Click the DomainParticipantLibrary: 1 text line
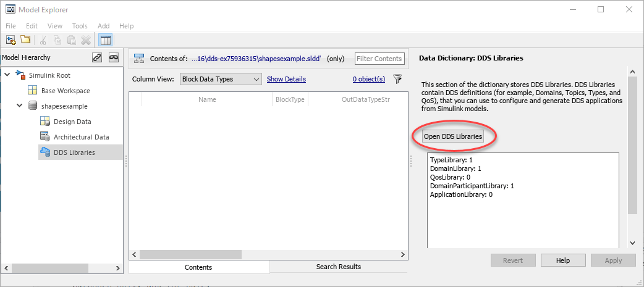This screenshot has width=644, height=287. (472, 186)
